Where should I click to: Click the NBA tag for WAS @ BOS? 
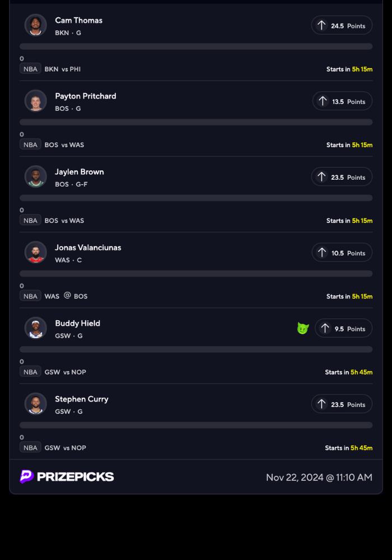click(30, 296)
